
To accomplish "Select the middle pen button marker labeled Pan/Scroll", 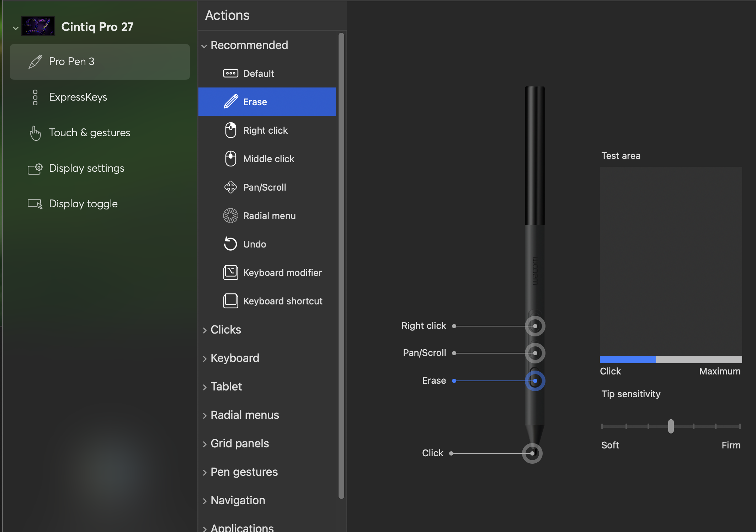I will 535,353.
